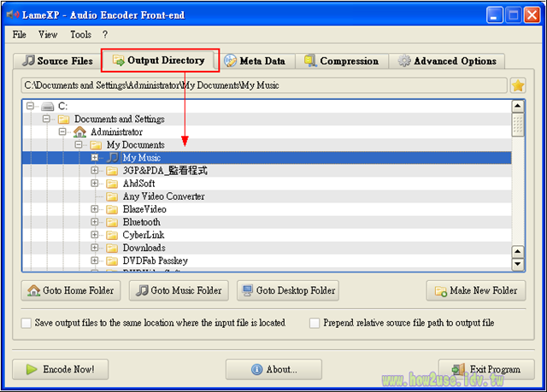Click the BlazeVideo folder icon
This screenshot has height=392, width=547.
[x=112, y=209]
